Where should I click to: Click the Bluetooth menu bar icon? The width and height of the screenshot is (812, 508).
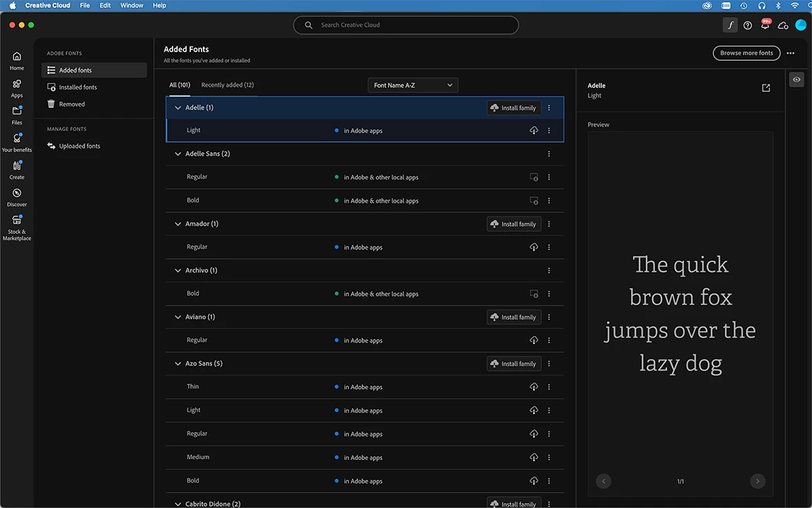coord(778,5)
